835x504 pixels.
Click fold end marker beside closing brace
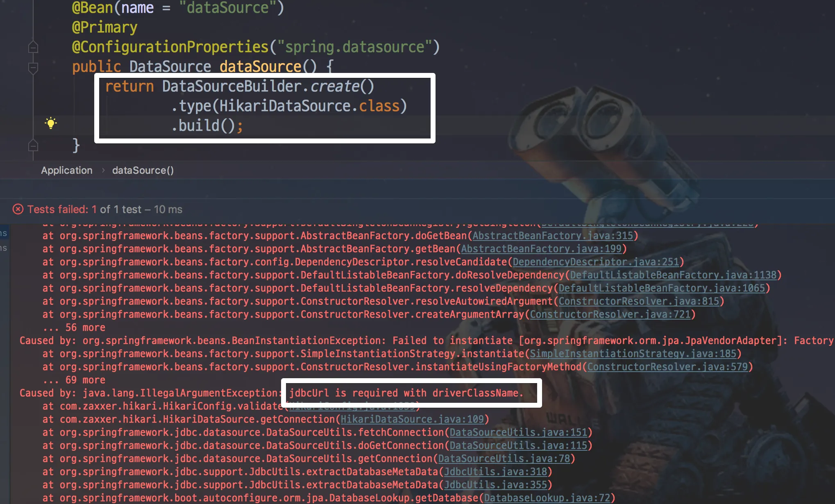(x=33, y=146)
